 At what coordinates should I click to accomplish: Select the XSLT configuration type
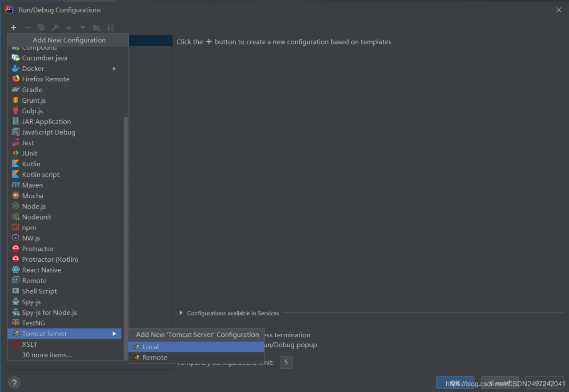coord(64,344)
